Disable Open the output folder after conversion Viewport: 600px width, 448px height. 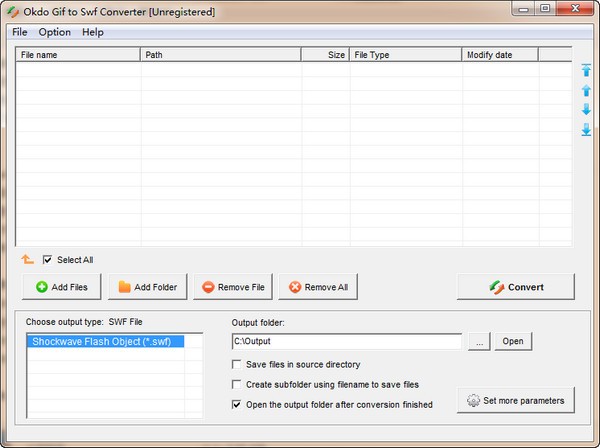coord(237,404)
